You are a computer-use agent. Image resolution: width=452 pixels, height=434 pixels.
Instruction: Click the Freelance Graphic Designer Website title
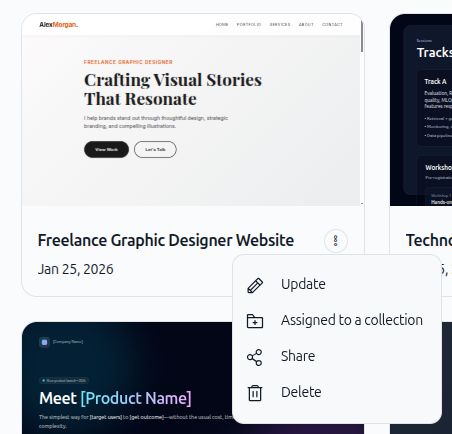166,240
